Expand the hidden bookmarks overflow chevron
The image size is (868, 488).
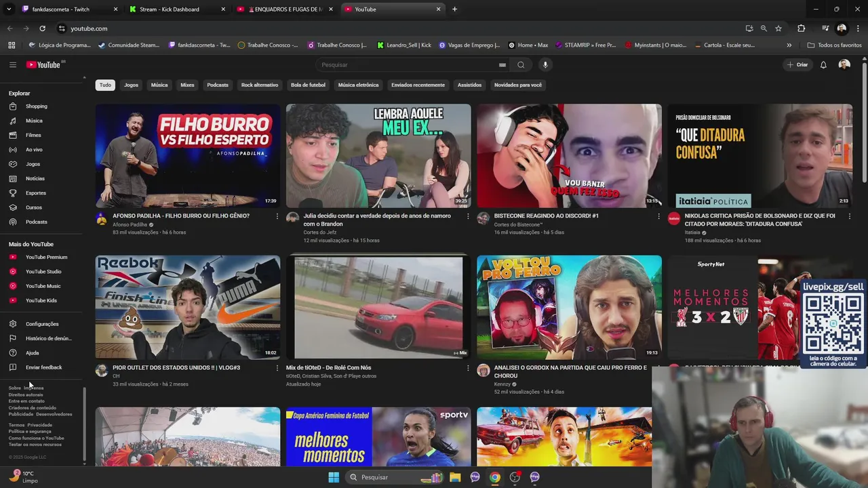point(789,45)
